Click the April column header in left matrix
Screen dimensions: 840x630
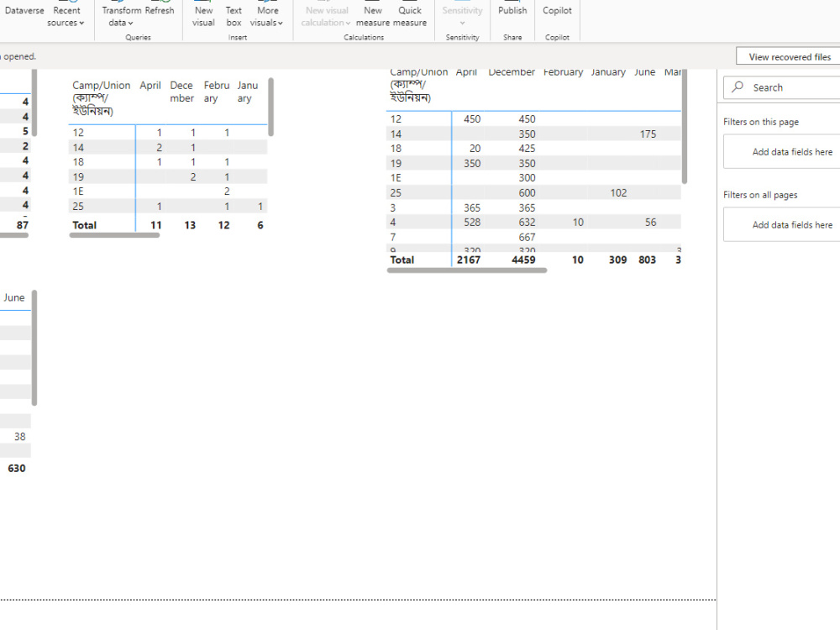pyautogui.click(x=150, y=85)
